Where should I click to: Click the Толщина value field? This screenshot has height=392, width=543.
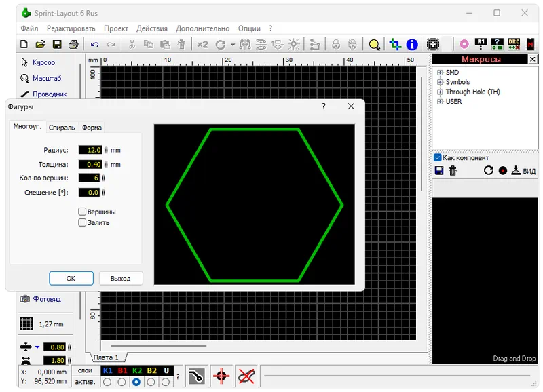point(90,164)
